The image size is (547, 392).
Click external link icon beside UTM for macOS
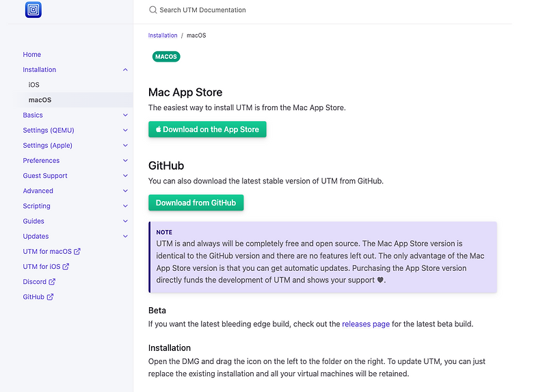tap(77, 252)
